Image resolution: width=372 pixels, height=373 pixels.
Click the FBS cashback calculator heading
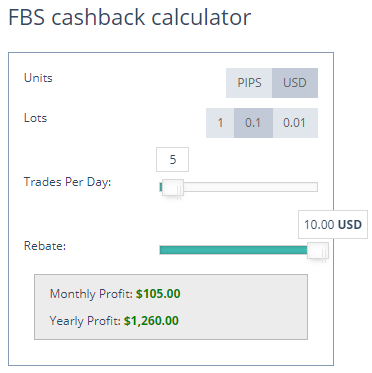130,17
